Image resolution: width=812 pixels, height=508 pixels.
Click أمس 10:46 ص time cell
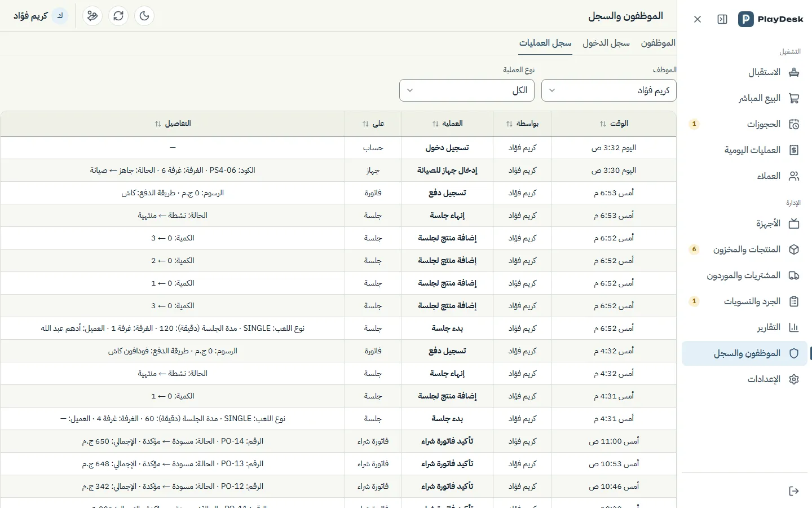(x=614, y=487)
